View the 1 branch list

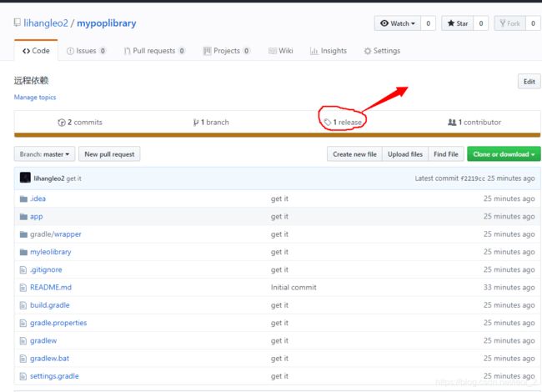point(211,123)
